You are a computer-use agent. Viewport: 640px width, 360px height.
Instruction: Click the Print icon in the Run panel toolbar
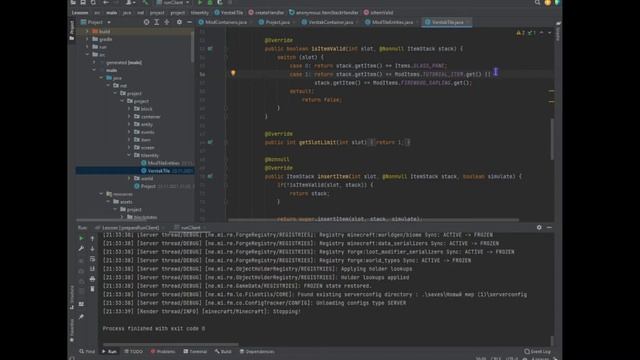[92, 279]
